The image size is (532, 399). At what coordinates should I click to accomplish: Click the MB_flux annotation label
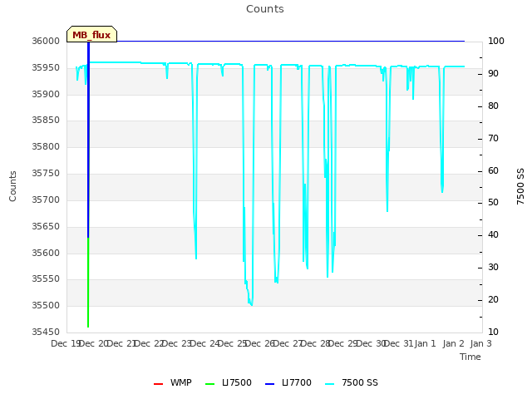[x=91, y=35]
